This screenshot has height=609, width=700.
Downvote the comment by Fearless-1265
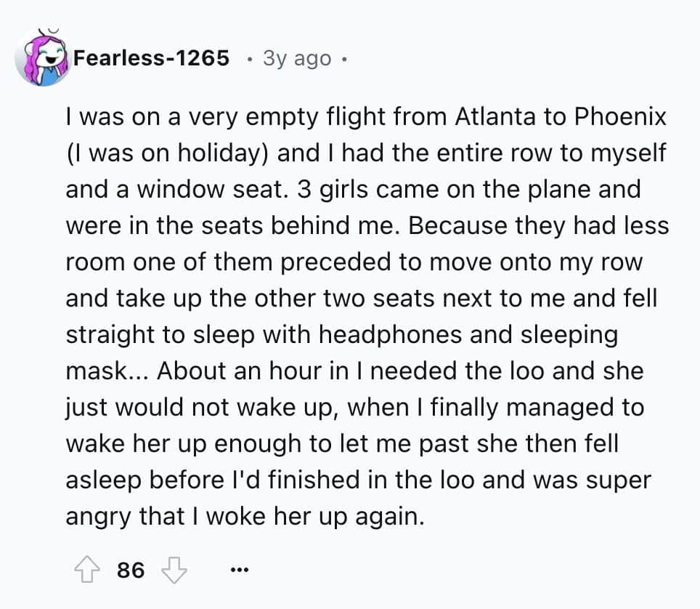click(x=172, y=570)
